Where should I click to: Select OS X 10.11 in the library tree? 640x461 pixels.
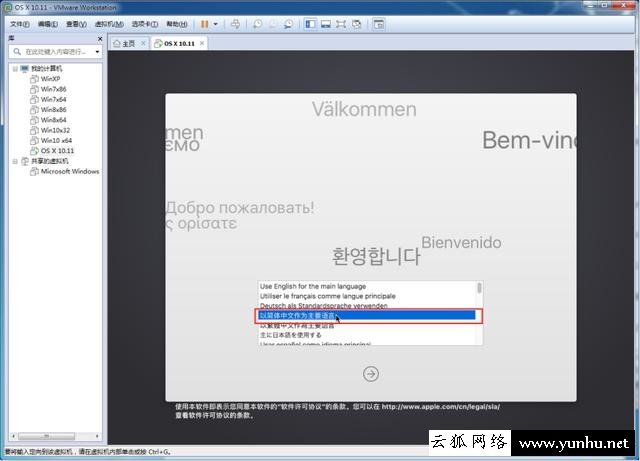tap(58, 151)
